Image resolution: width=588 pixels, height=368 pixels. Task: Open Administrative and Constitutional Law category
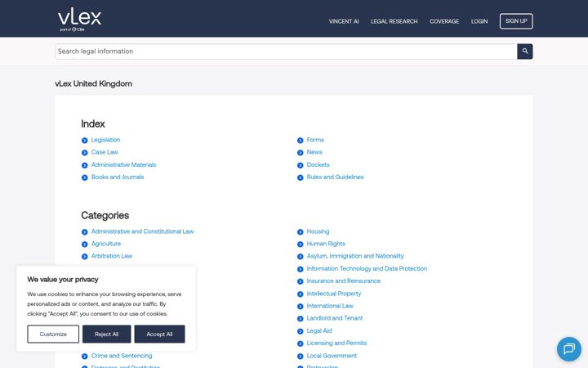142,231
